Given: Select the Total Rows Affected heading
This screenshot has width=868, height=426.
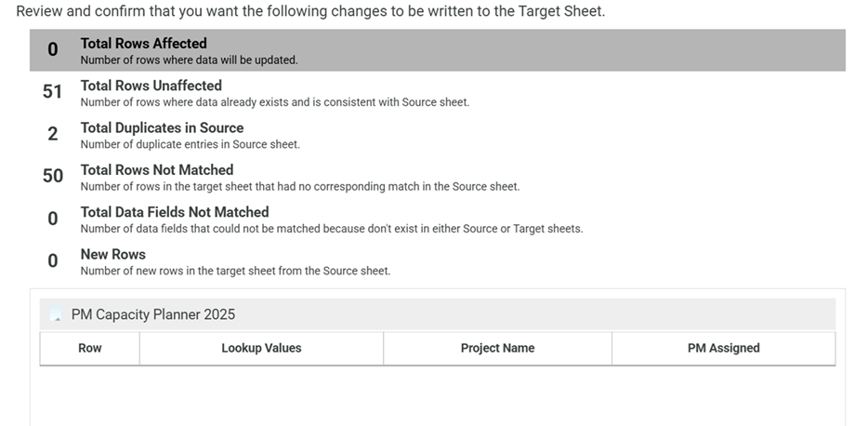Looking at the screenshot, I should pos(143,43).
